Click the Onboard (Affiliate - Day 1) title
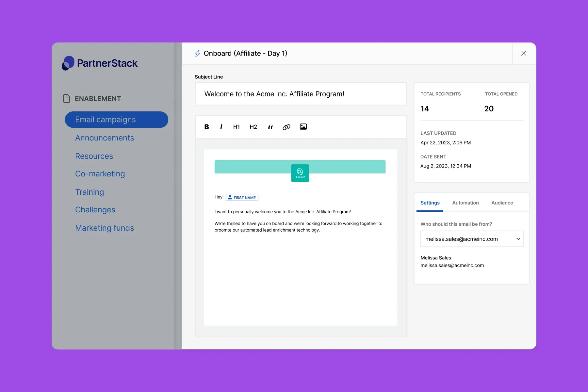The height and width of the screenshot is (392, 588). 245,54
